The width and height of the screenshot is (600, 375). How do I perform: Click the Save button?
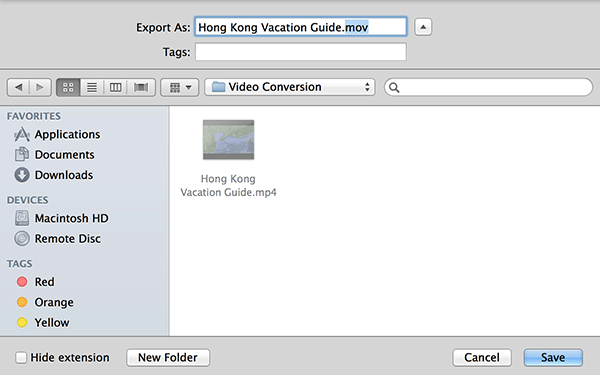tap(553, 357)
